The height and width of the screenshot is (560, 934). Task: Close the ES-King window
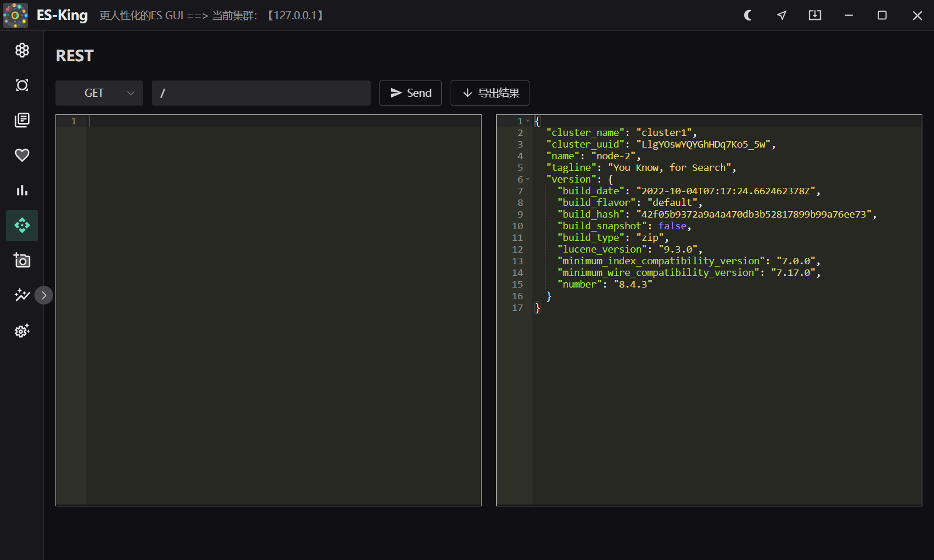[x=917, y=15]
